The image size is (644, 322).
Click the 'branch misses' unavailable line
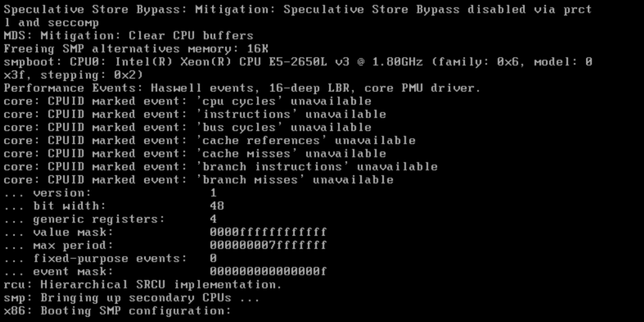(x=199, y=180)
